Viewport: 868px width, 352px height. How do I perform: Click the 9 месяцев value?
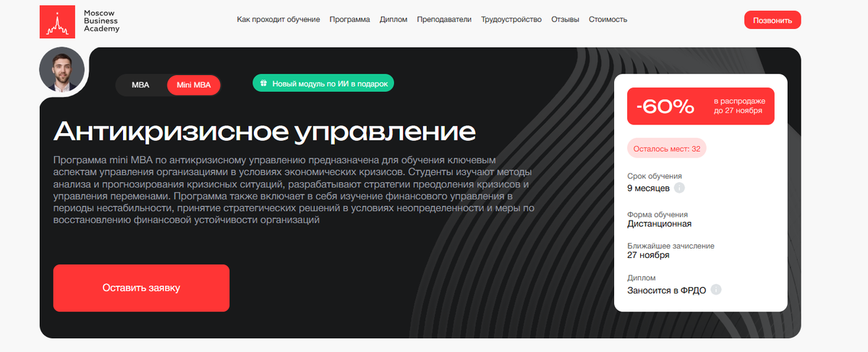pyautogui.click(x=648, y=188)
